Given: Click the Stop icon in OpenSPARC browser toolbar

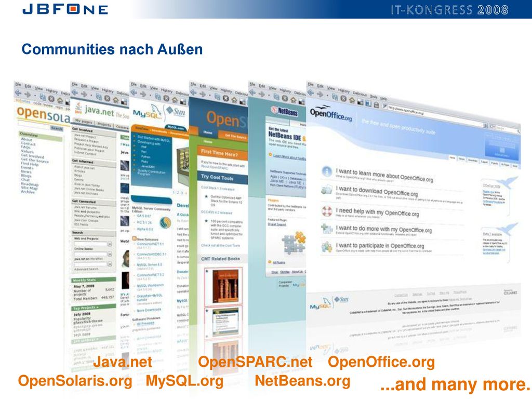Looking at the screenshot, I should pos(225,98).
